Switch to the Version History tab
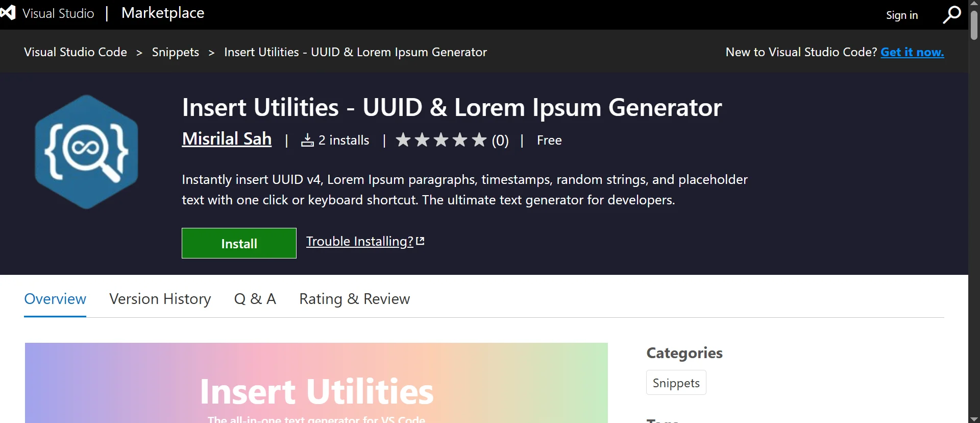Viewport: 980px width, 423px height. [x=160, y=299]
